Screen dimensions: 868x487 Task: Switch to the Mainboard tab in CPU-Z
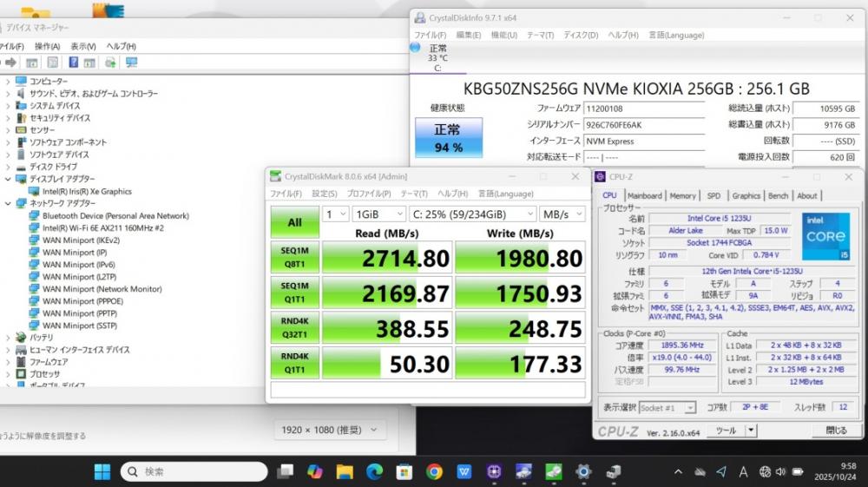(644, 196)
